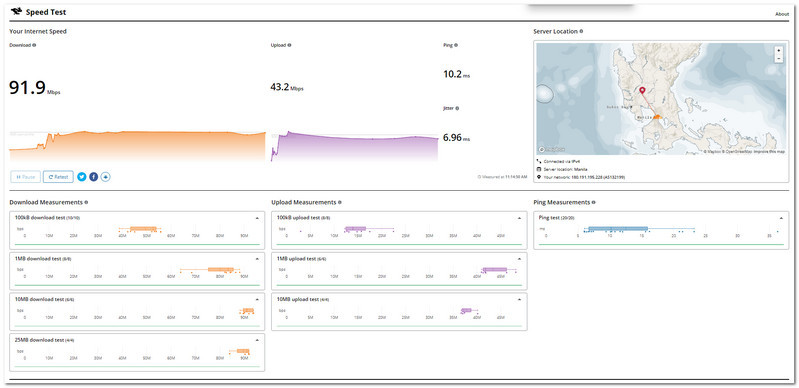Click the Speed Test logo icon
The image size is (799, 388).
coord(16,12)
